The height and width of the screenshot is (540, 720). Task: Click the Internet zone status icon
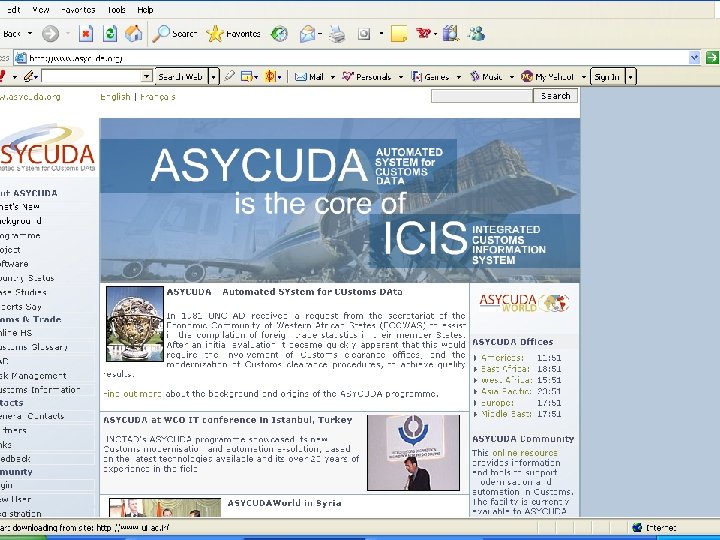point(637,528)
